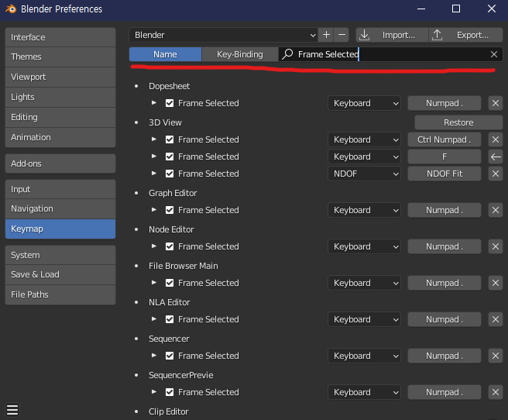Select the Navigation preferences section
The image size is (508, 420).
[x=60, y=208]
